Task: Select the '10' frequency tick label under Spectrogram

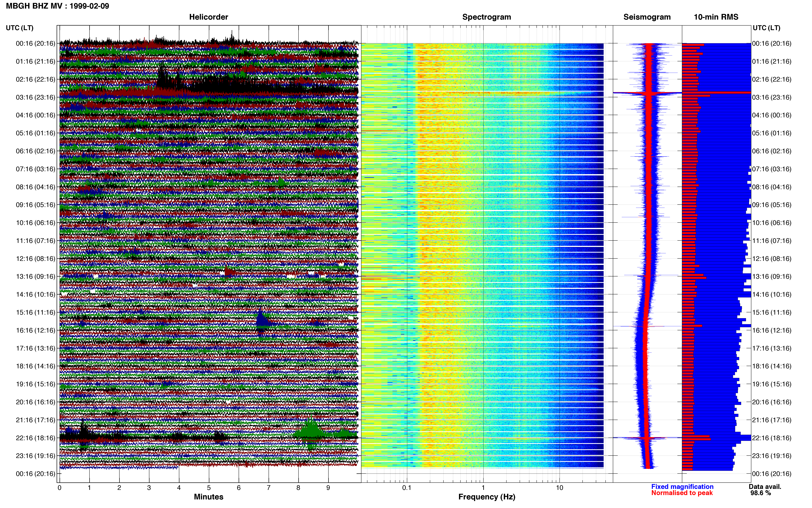Action: tap(559, 488)
